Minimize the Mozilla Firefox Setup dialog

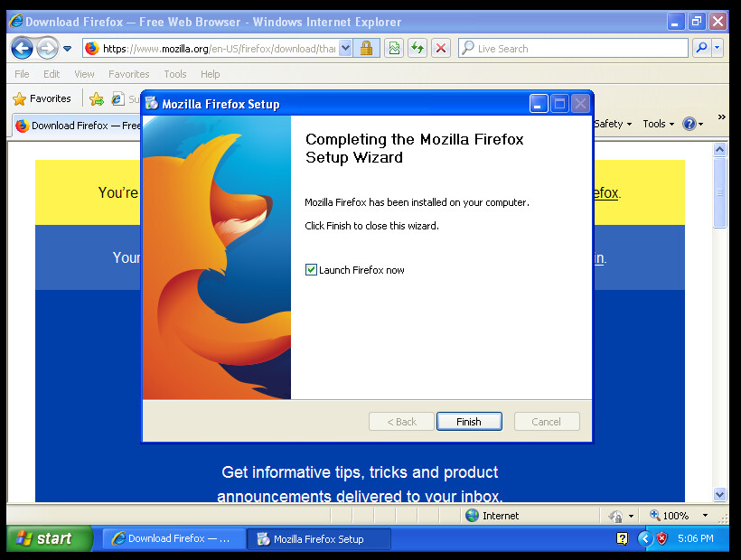coord(539,103)
